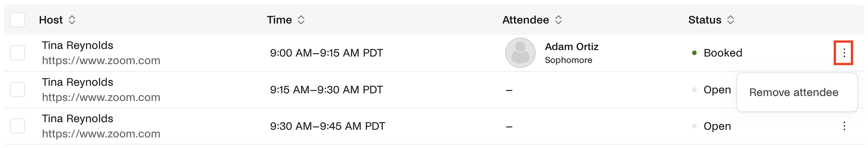Open the three-dot menu for Adam Ortiz booking

(x=844, y=53)
